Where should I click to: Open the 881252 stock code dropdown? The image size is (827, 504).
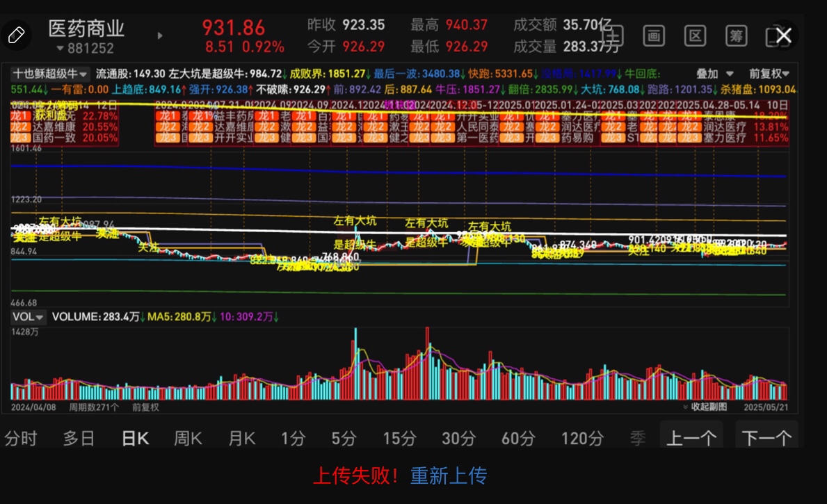click(86, 49)
